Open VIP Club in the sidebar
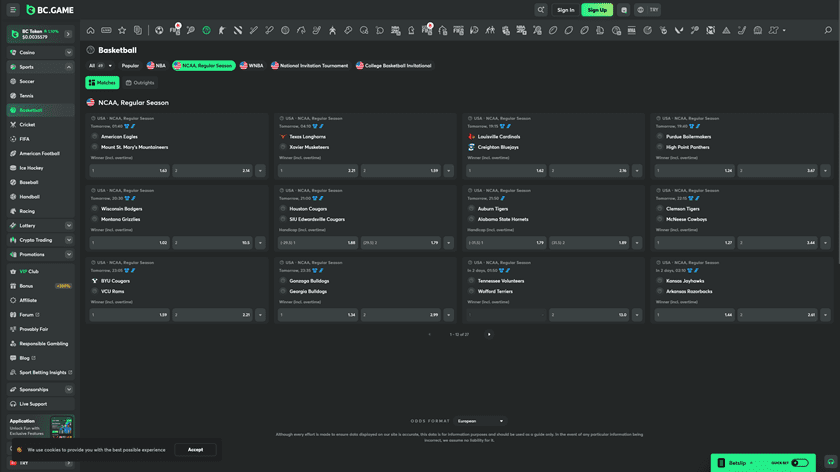Viewport: 840px width, 472px height. pos(40,272)
